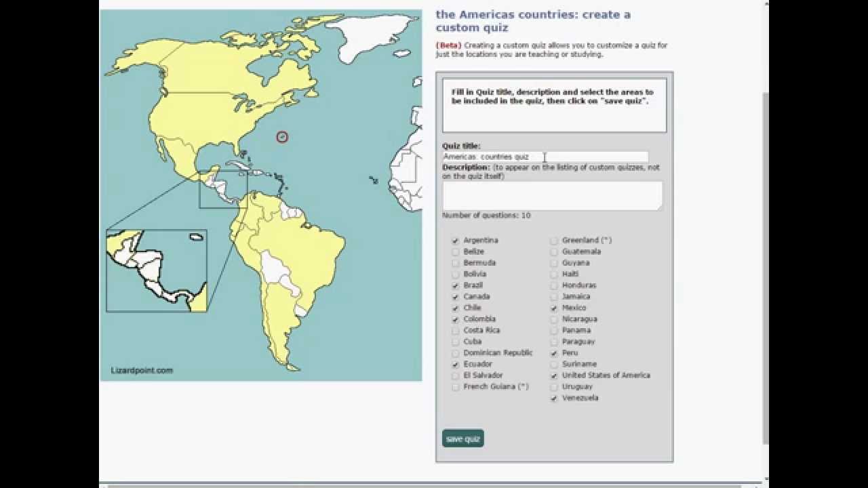Screen dimensions: 868x488
Task: Click the Lizardpoint.com label on the map
Action: pyautogui.click(x=142, y=370)
